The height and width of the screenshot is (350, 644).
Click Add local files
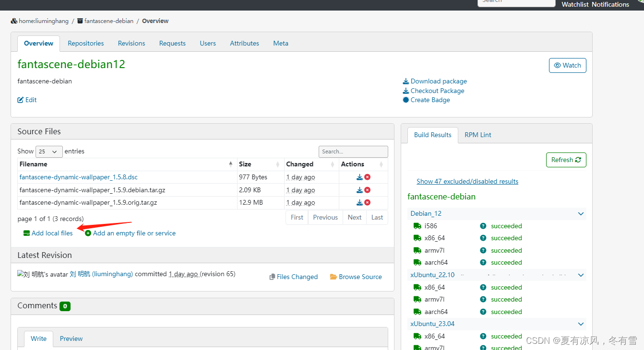pyautogui.click(x=48, y=233)
